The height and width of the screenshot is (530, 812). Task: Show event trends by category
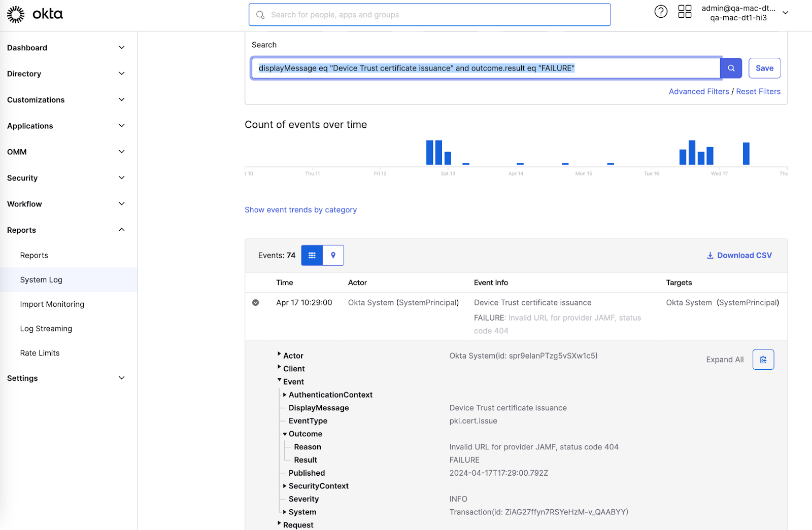pyautogui.click(x=300, y=210)
